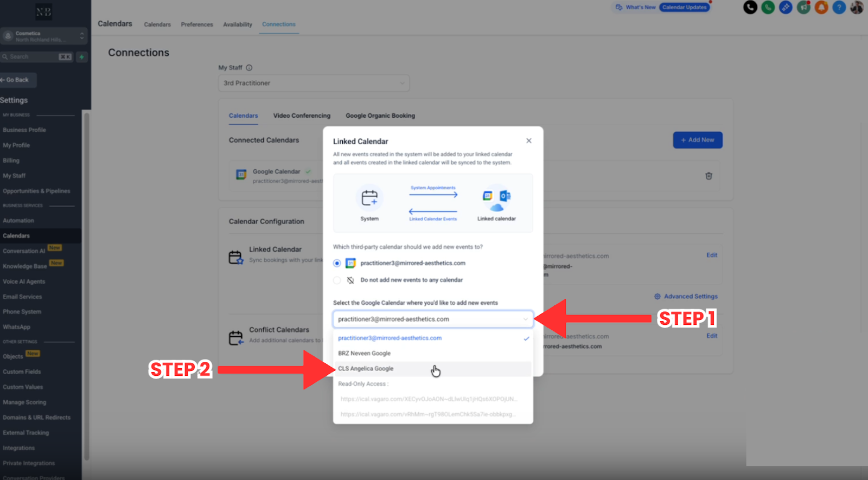Viewport: 868px width, 480px height.
Task: Click the Linked calendar cloud icon in dialog
Action: click(x=496, y=201)
